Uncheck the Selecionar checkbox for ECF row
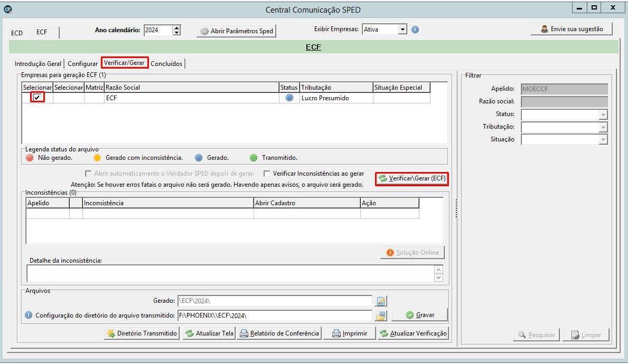Image resolution: width=628 pixels, height=364 pixels. click(x=38, y=97)
